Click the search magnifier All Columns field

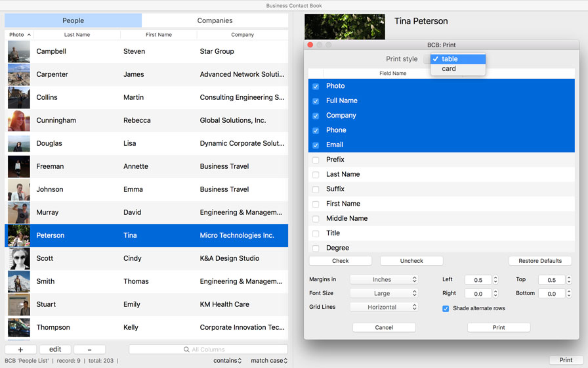tap(208, 350)
